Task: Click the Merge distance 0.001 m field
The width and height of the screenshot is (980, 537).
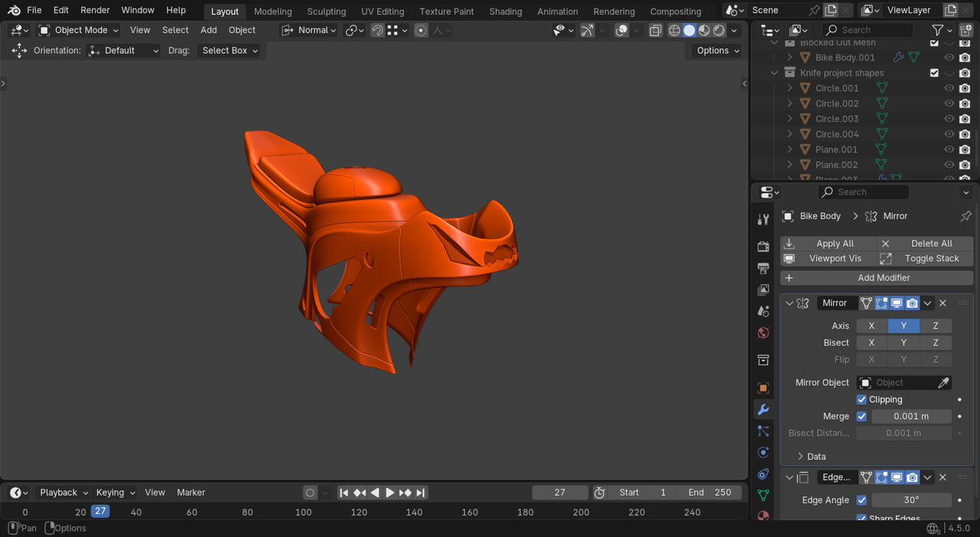Action: [911, 417]
